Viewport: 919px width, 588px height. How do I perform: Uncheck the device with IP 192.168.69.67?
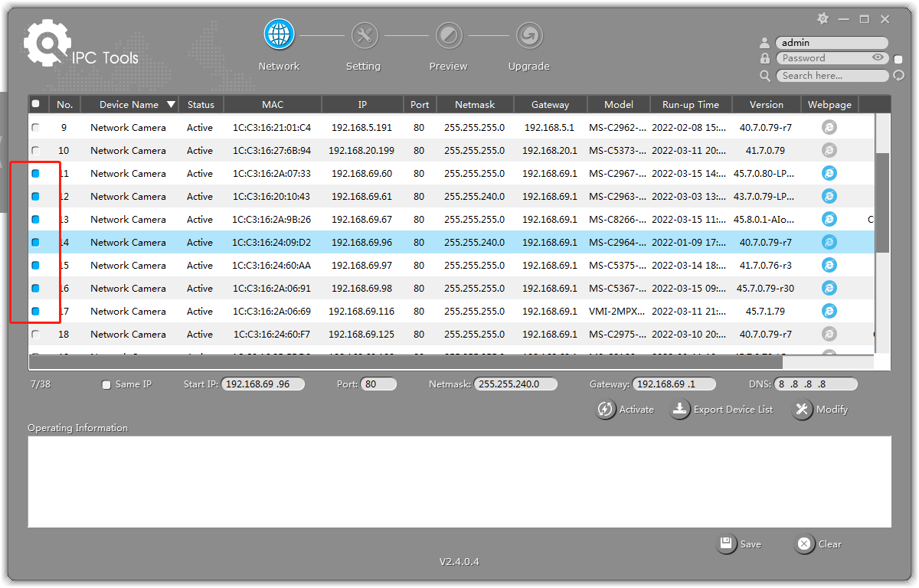pos(35,220)
